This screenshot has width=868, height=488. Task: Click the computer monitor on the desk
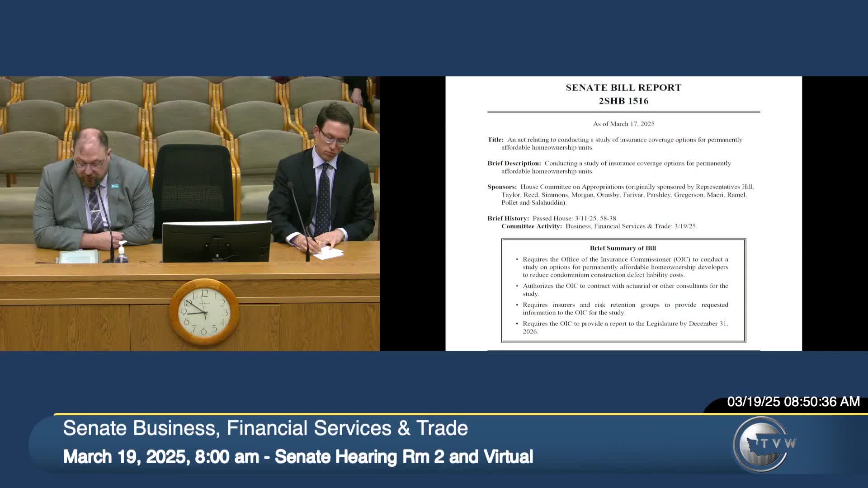(x=217, y=241)
